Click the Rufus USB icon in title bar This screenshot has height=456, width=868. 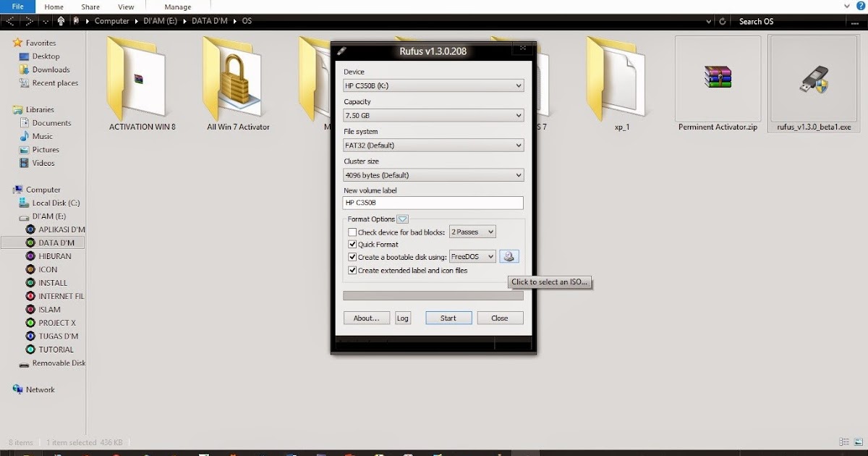pyautogui.click(x=342, y=51)
